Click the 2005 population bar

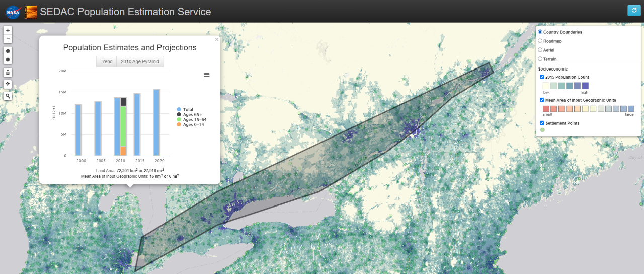(98, 128)
